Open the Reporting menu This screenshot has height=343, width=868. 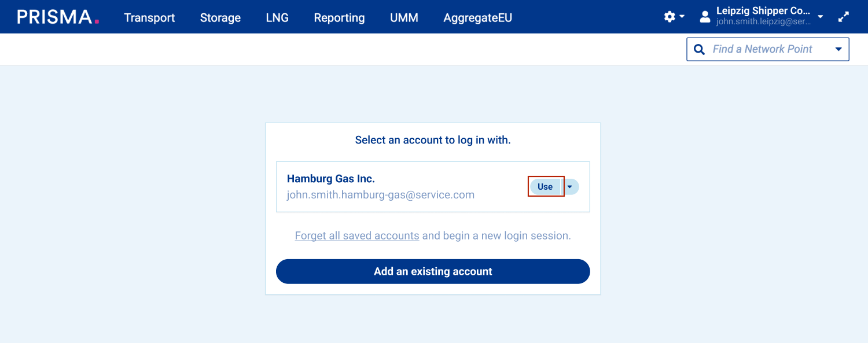[x=339, y=18]
